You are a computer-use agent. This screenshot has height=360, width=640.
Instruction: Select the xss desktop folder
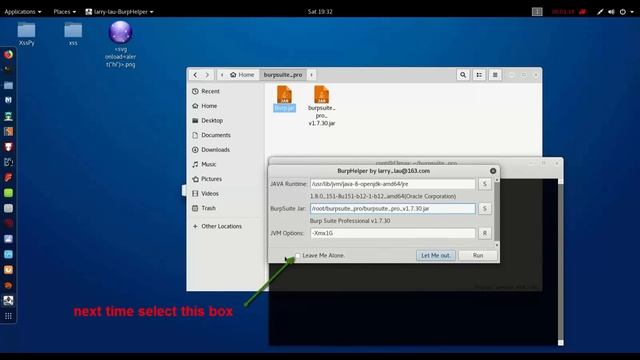pyautogui.click(x=73, y=34)
